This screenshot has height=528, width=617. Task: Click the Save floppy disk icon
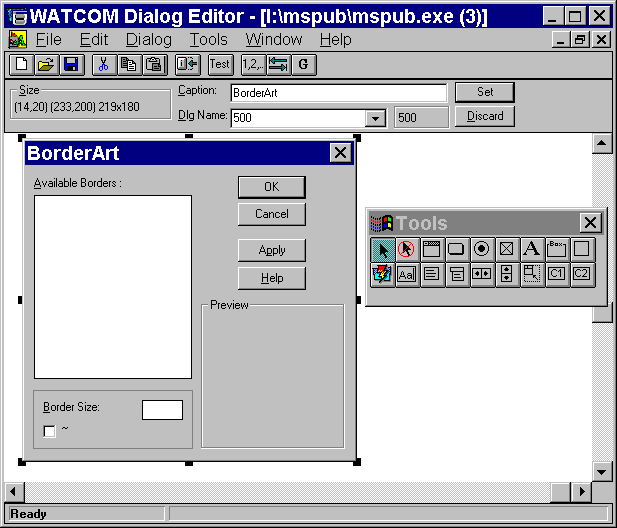[70, 64]
